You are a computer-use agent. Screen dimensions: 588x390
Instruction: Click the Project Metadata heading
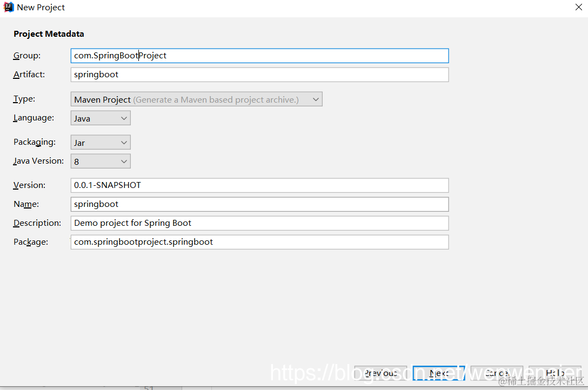click(49, 34)
